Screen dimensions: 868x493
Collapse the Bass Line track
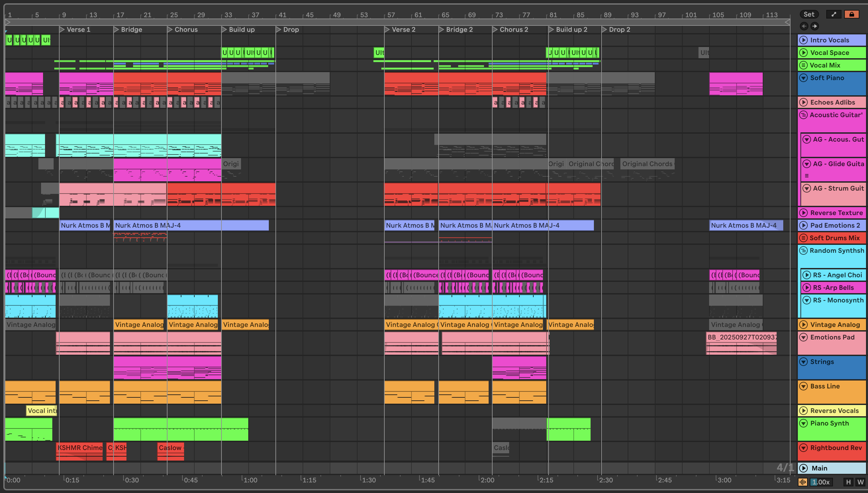pos(803,386)
